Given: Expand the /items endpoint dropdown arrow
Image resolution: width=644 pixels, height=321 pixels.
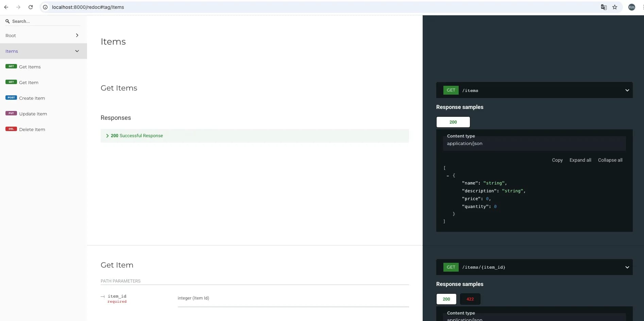Looking at the screenshot, I should coord(627,90).
